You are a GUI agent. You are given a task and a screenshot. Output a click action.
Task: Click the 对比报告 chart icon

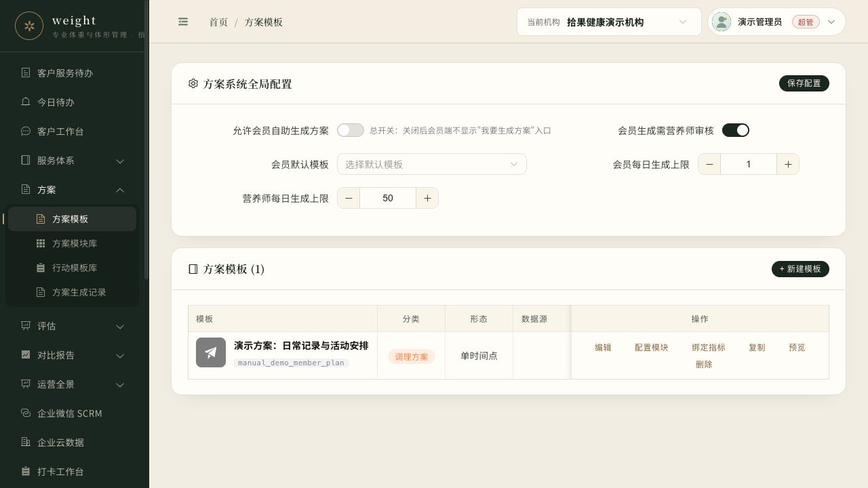click(x=26, y=354)
